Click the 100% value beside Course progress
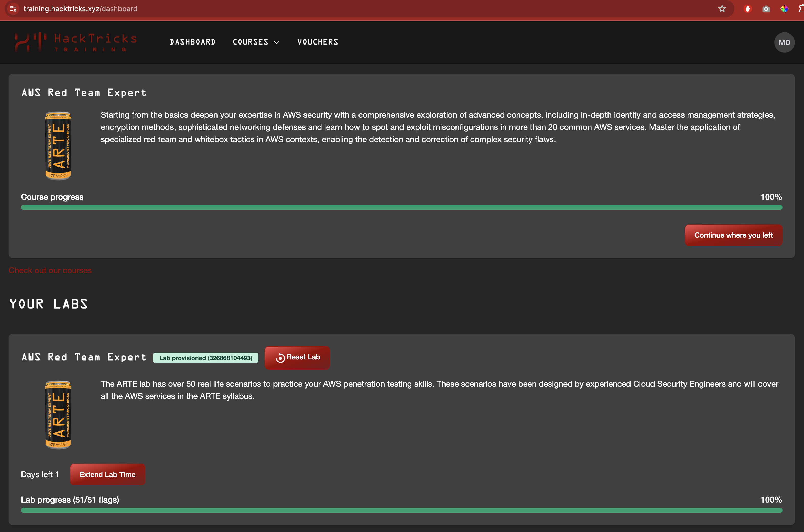 [x=771, y=197]
